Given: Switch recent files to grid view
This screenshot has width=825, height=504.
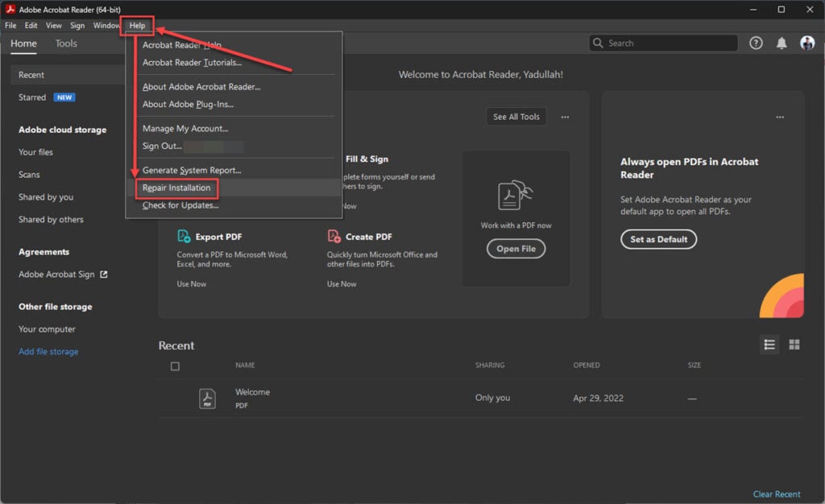Looking at the screenshot, I should point(794,345).
